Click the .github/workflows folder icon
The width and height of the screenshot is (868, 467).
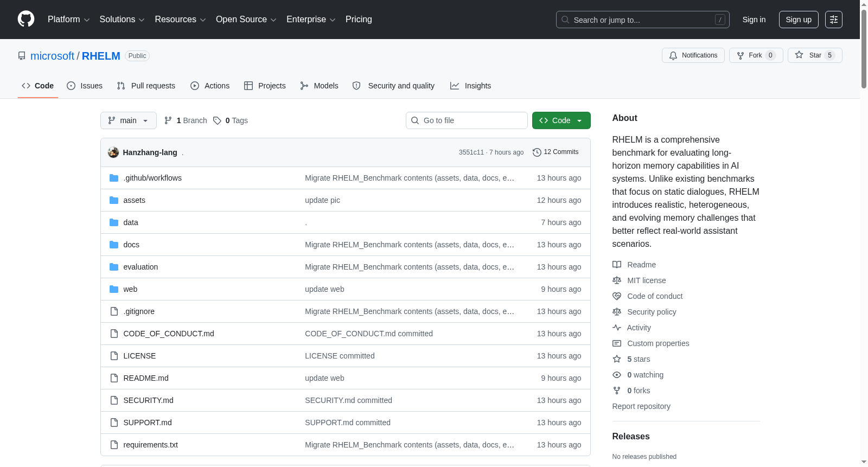click(x=114, y=178)
